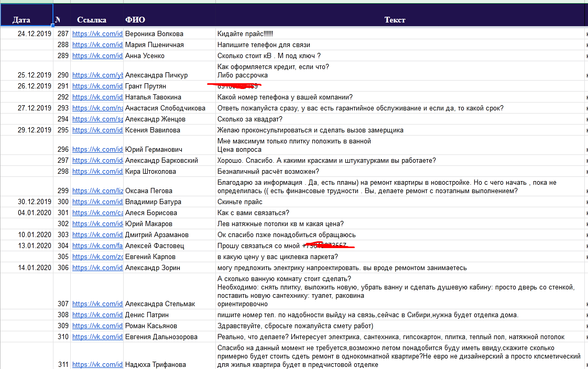Select the text cell 'Скиньте прайс'
This screenshot has width=588, height=369.
coord(400,202)
